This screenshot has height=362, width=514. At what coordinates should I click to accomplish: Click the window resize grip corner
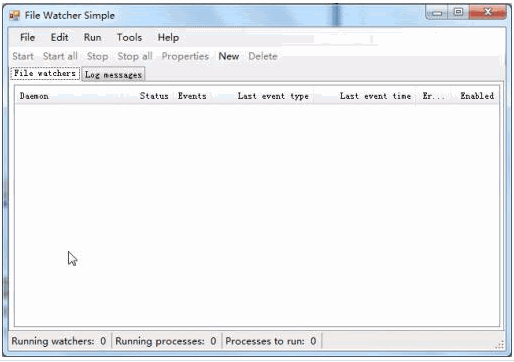tap(500, 345)
